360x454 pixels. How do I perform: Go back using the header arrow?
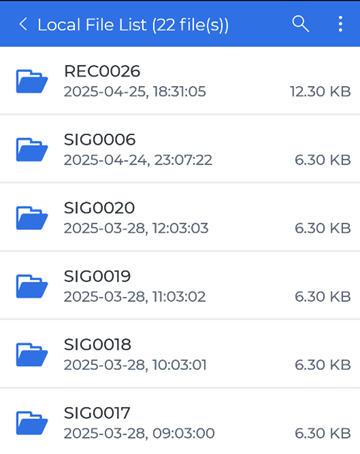(23, 24)
